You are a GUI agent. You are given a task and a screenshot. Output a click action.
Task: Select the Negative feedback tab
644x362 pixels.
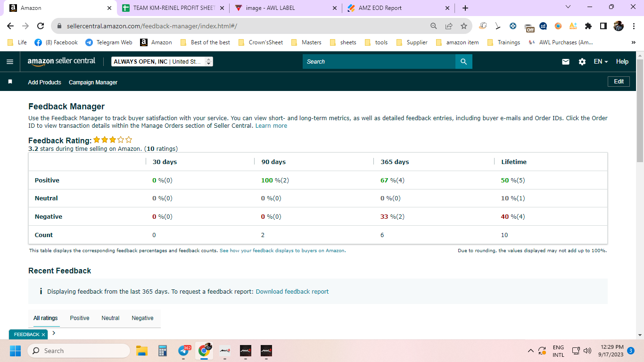142,318
